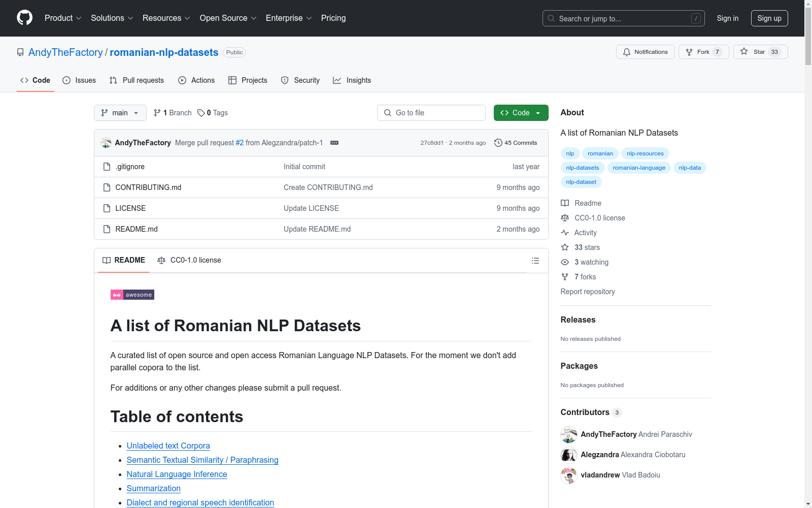The width and height of the screenshot is (812, 508).
Task: Click the AndyTheFactory avatar in commit bar
Action: [x=106, y=143]
